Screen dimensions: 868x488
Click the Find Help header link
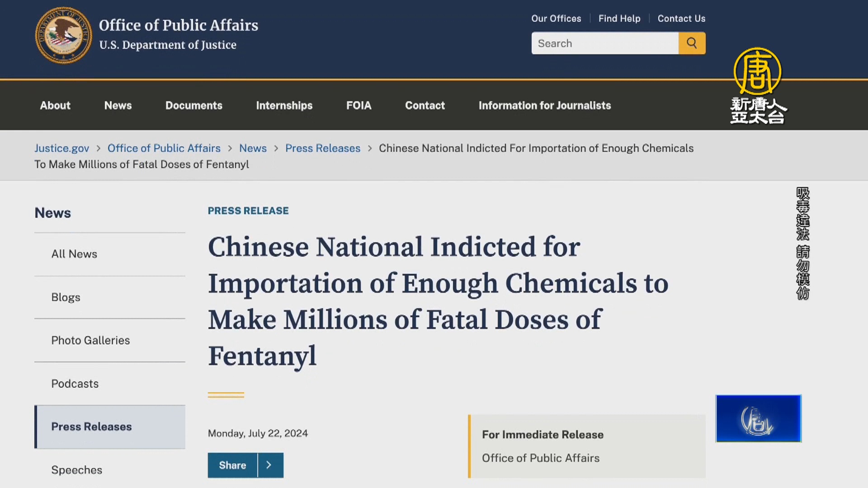click(619, 19)
